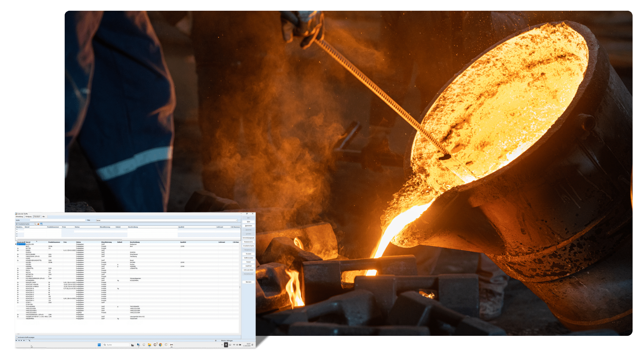Click the blue filter funnel icon
Viewport: 644px width, 362px height.
41,224
